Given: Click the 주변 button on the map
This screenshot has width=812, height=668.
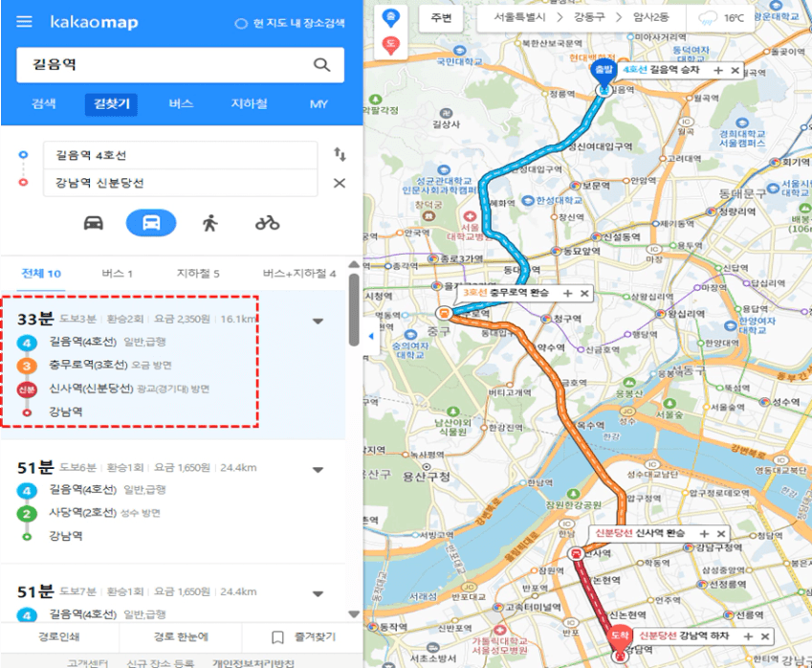Looking at the screenshot, I should pyautogui.click(x=441, y=17).
